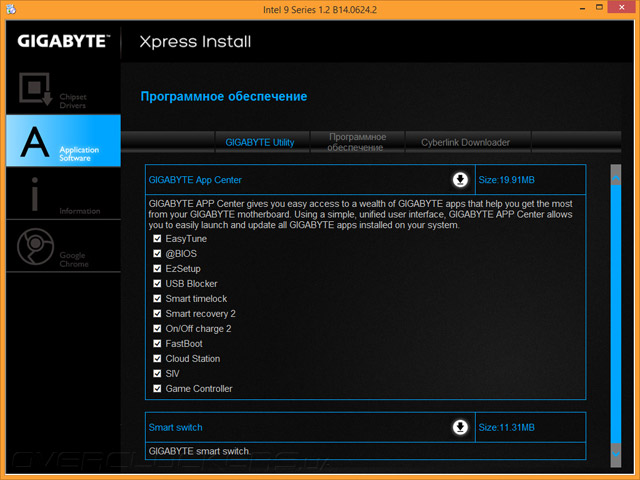Click the GIGABYTE App Center title
This screenshot has height=480, width=640.
(x=195, y=180)
